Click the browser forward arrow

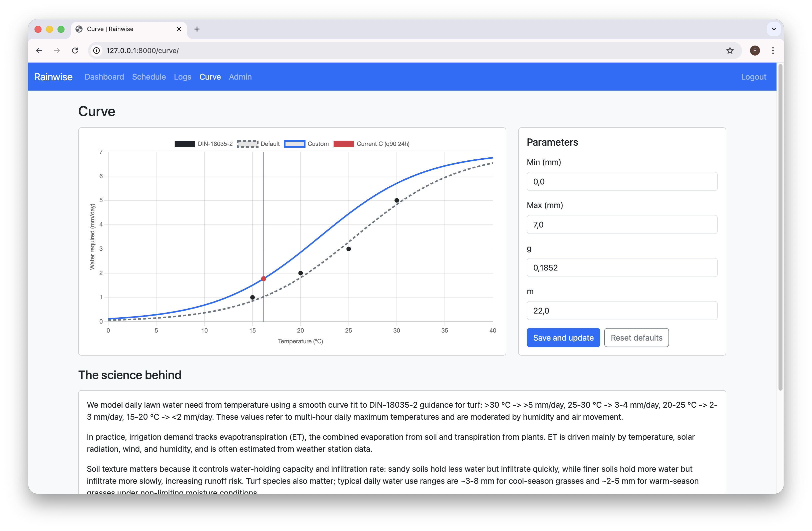57,51
